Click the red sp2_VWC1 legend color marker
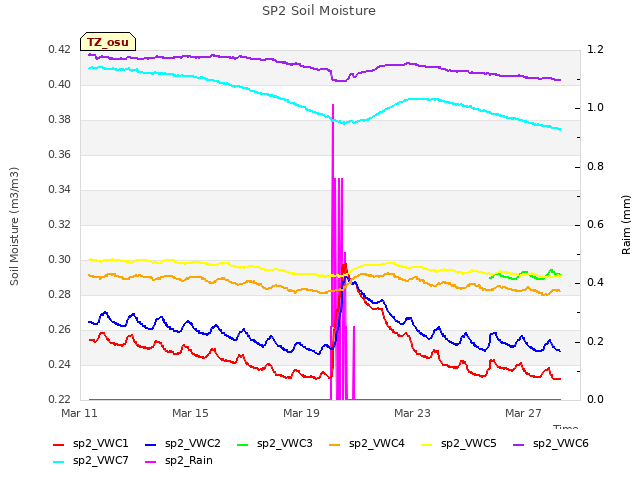The height and width of the screenshot is (480, 640). click(59, 444)
